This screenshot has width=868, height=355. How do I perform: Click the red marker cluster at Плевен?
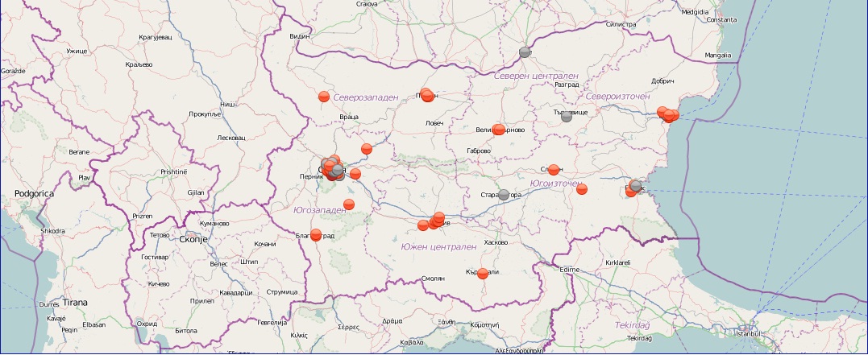427,95
